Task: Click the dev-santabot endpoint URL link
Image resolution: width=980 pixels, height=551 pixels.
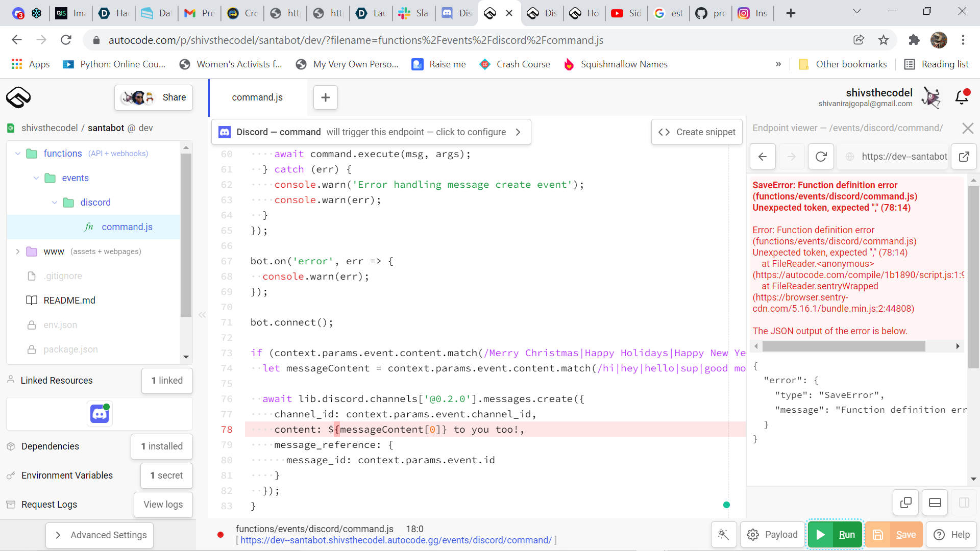Action: click(x=396, y=540)
